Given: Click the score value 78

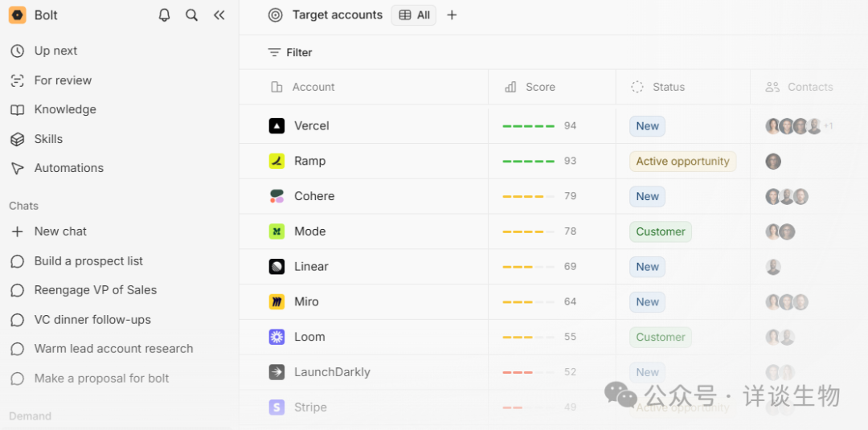Looking at the screenshot, I should pos(570,231).
